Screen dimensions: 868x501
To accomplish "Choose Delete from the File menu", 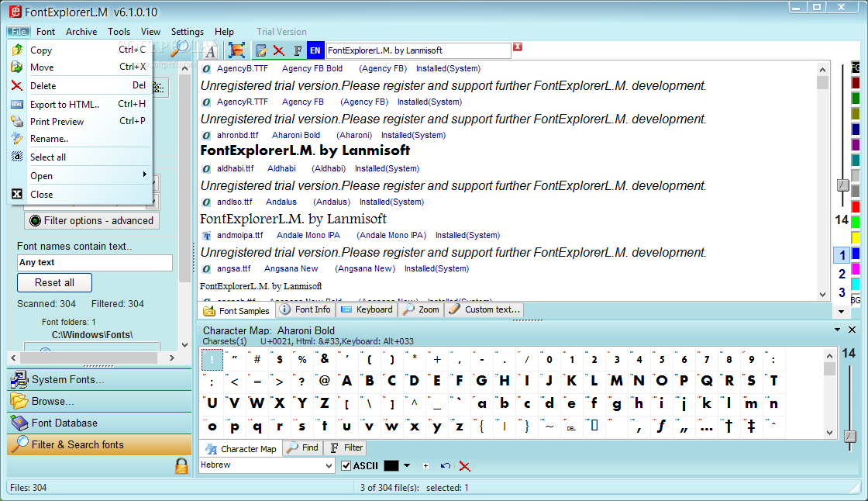I will pos(81,86).
